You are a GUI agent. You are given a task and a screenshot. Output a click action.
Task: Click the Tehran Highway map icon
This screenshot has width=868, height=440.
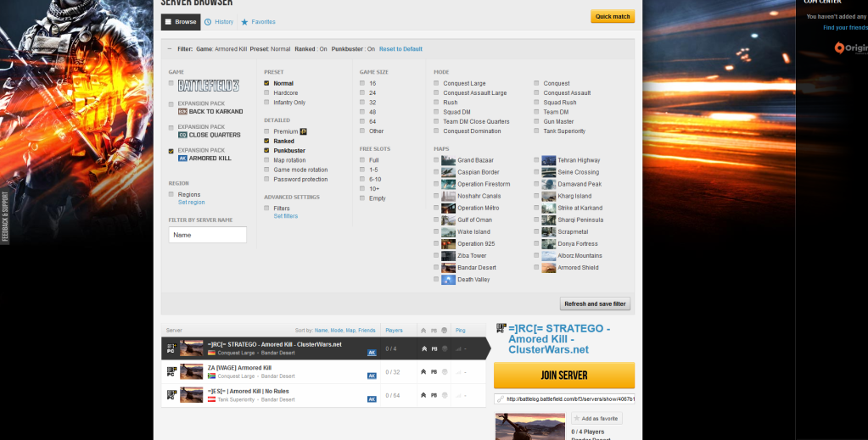(549, 160)
